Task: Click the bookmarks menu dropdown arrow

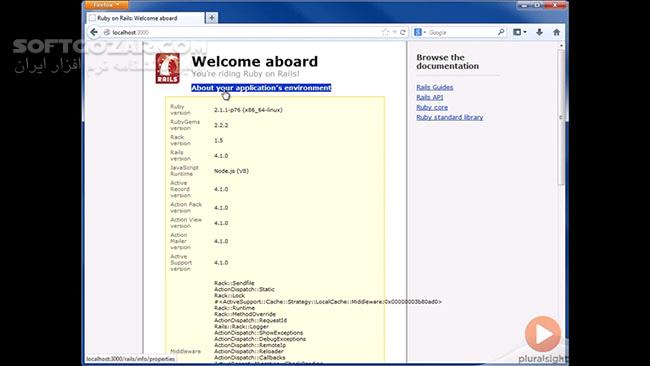Action: tap(525, 32)
